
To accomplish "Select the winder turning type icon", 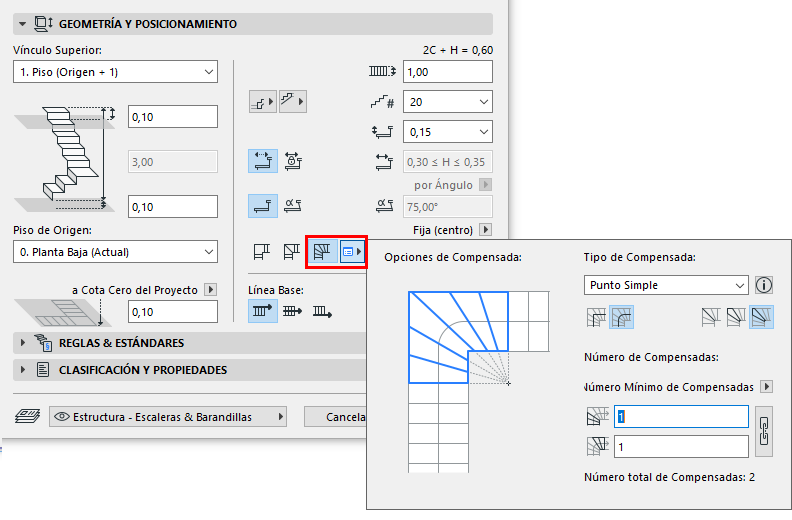I will [x=322, y=251].
